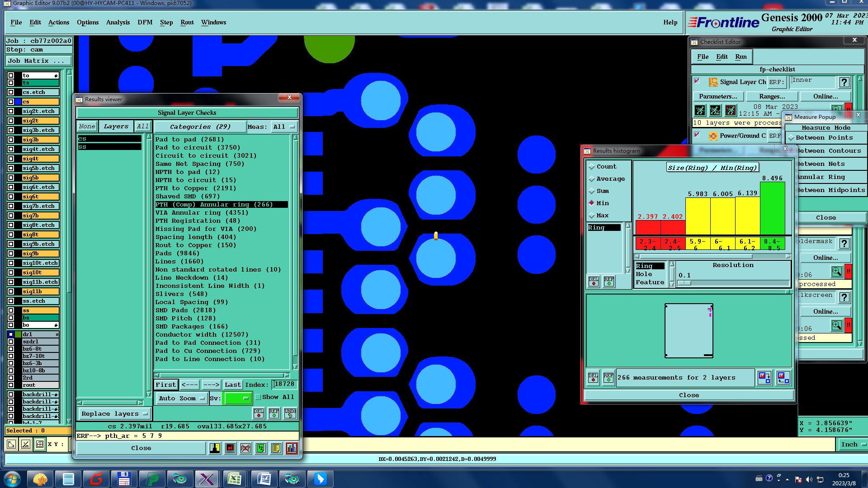Open the Windows Start menu
The image size is (868, 488).
click(x=12, y=479)
